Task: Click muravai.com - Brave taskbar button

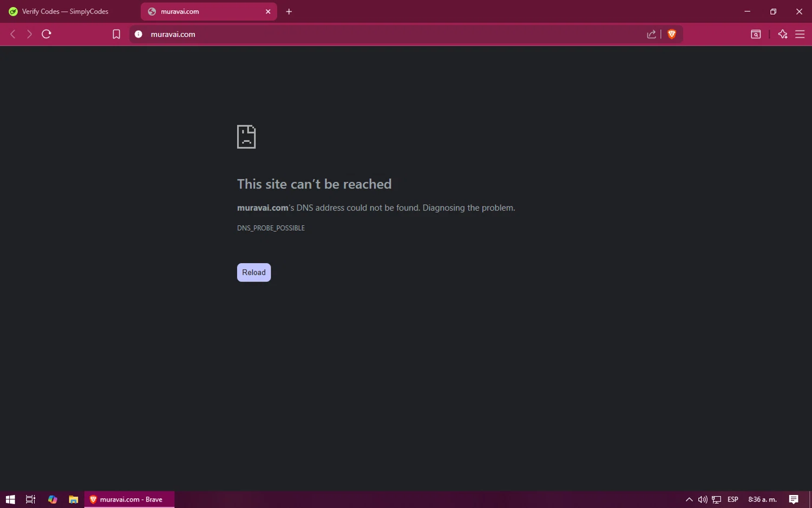Action: point(129,499)
